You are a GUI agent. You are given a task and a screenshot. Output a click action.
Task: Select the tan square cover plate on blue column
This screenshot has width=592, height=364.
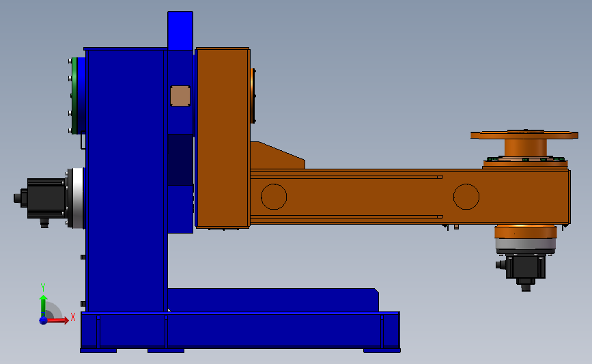[180, 96]
